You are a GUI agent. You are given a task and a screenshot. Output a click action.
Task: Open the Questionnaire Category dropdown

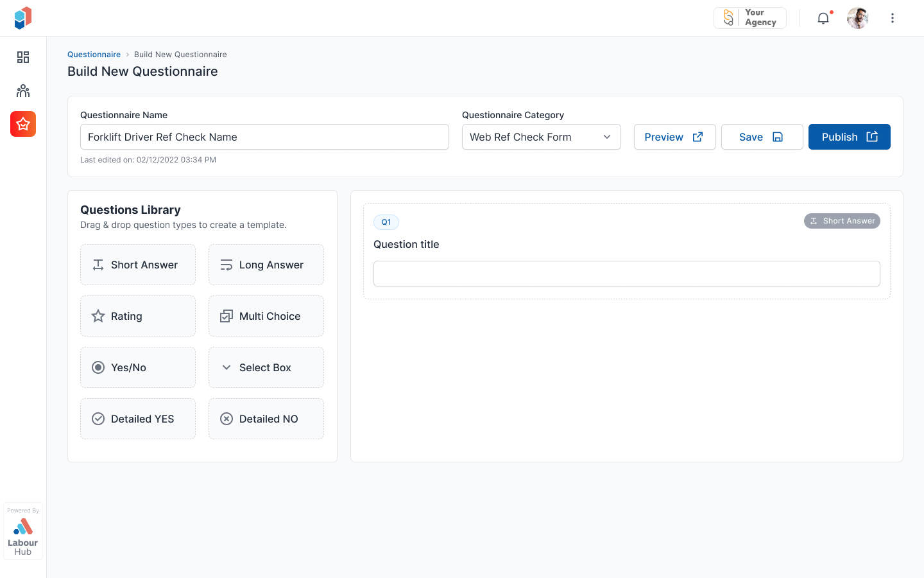(541, 137)
